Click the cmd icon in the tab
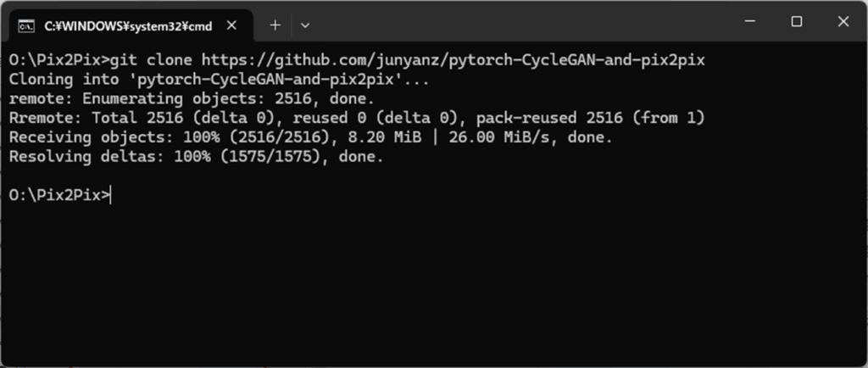The image size is (868, 368). click(25, 26)
